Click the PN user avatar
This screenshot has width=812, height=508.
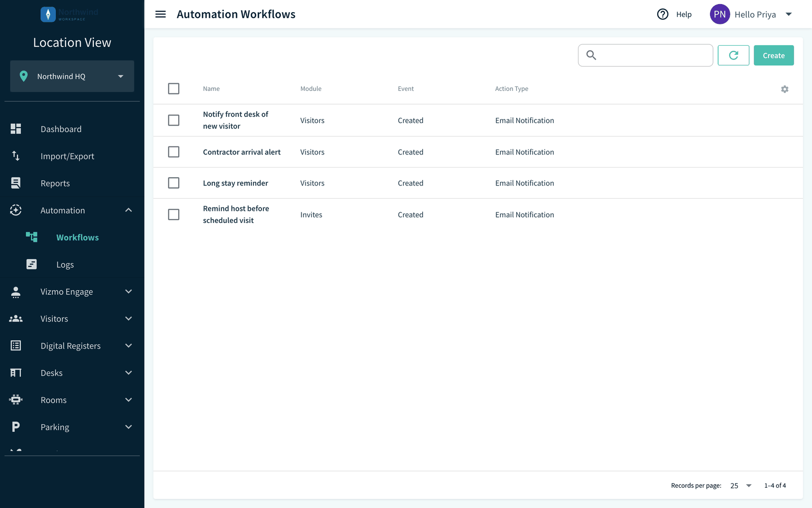click(x=720, y=14)
